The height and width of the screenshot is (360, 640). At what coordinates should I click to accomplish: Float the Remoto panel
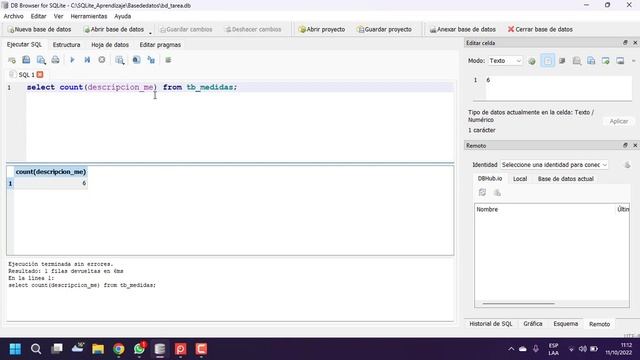pyautogui.click(x=625, y=145)
